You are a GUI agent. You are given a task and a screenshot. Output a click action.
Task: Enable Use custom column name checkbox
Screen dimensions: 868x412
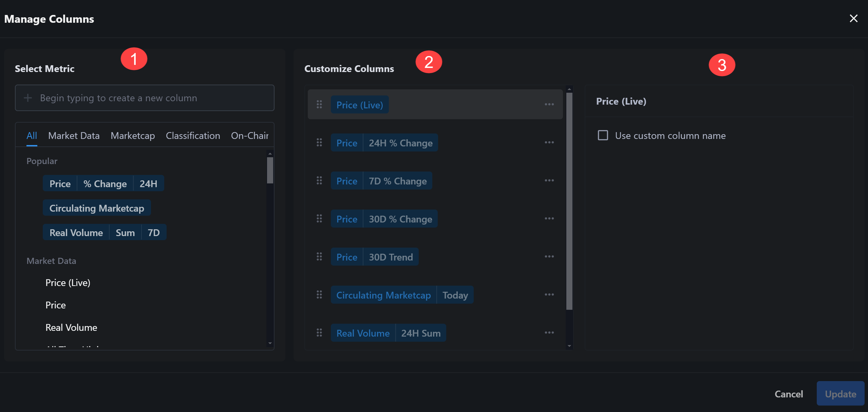(603, 135)
